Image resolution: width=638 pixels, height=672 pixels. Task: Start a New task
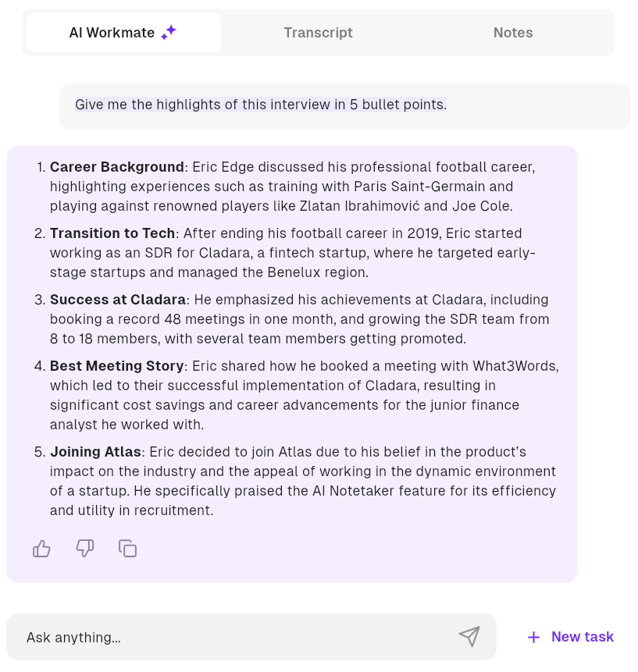(x=582, y=637)
